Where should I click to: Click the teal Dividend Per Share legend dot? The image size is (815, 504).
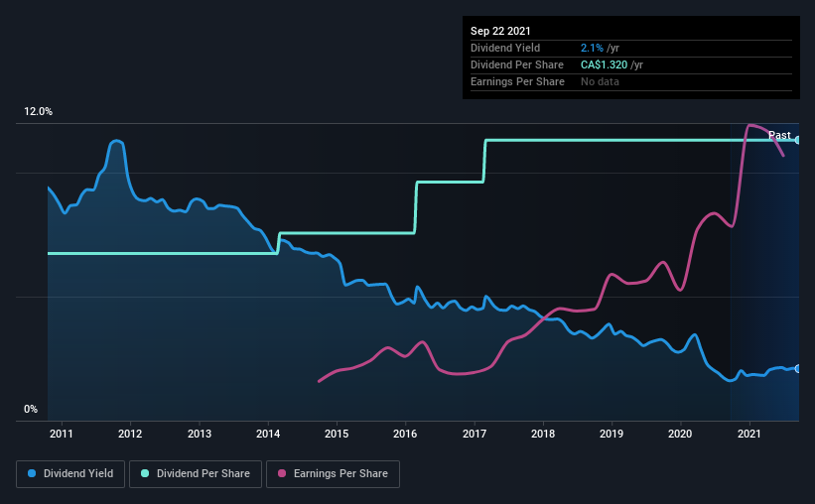pyautogui.click(x=145, y=473)
